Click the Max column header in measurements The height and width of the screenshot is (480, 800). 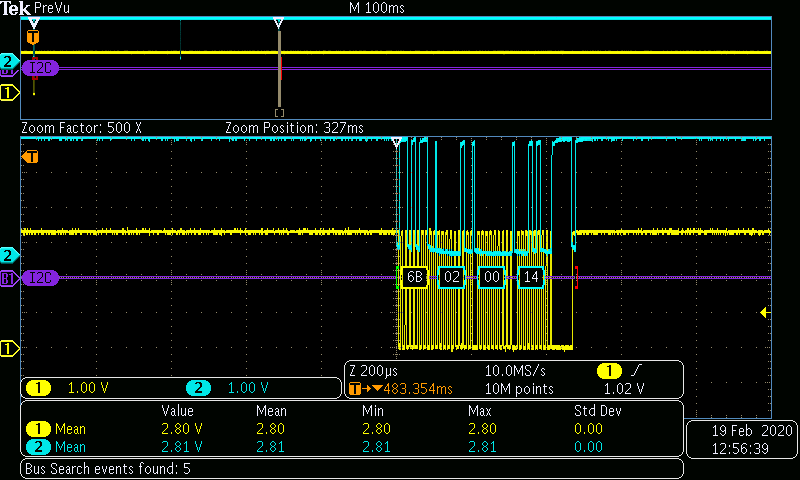pos(479,411)
